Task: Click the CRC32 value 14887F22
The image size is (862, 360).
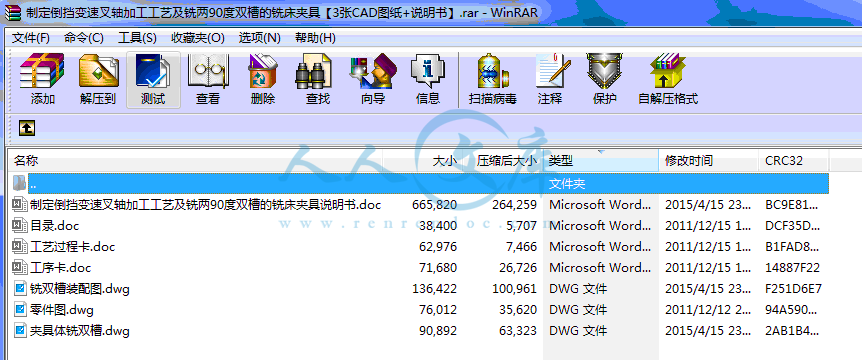Action: (793, 268)
